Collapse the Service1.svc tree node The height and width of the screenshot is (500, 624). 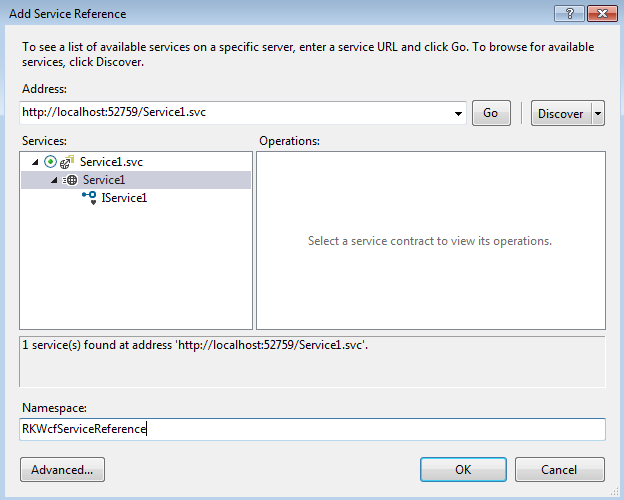pos(36,162)
